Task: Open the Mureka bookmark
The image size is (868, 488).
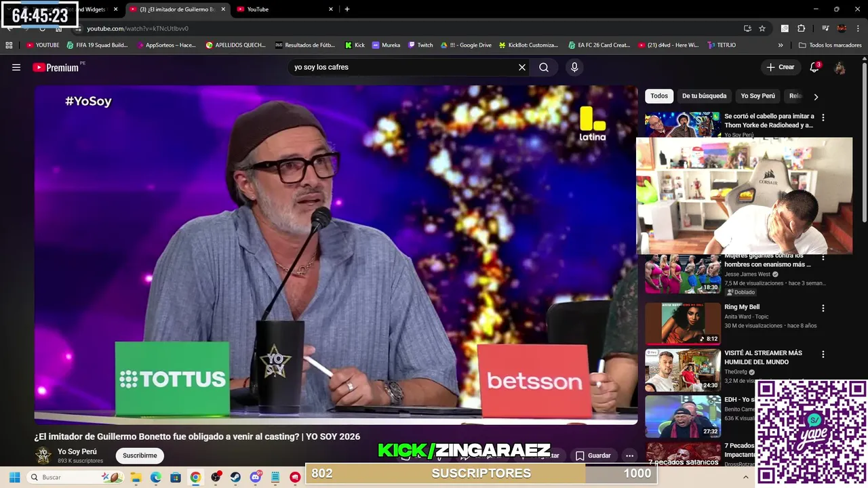Action: click(386, 45)
